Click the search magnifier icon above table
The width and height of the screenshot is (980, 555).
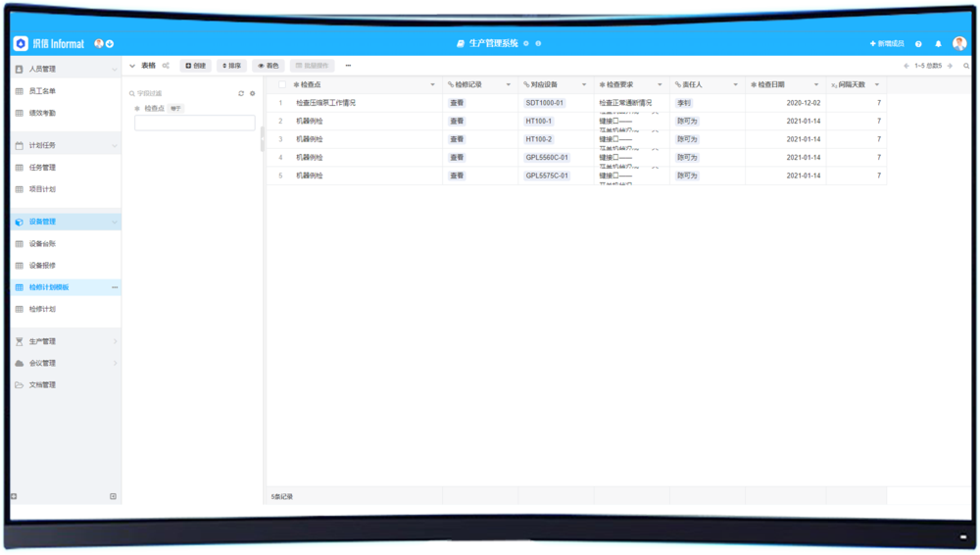tap(966, 66)
